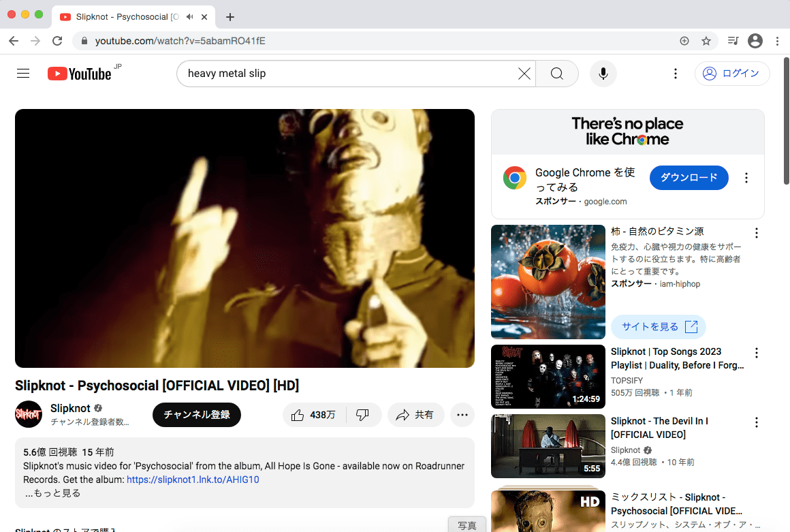This screenshot has height=532, width=790.
Task: Mute tab via speaker icon in tab
Action: tap(189, 16)
